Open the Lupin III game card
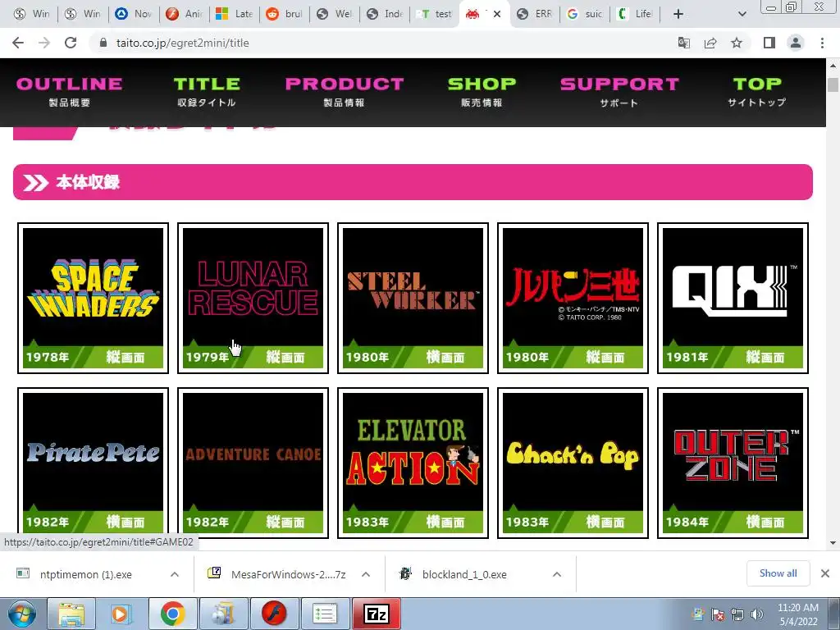The width and height of the screenshot is (840, 630). click(573, 298)
